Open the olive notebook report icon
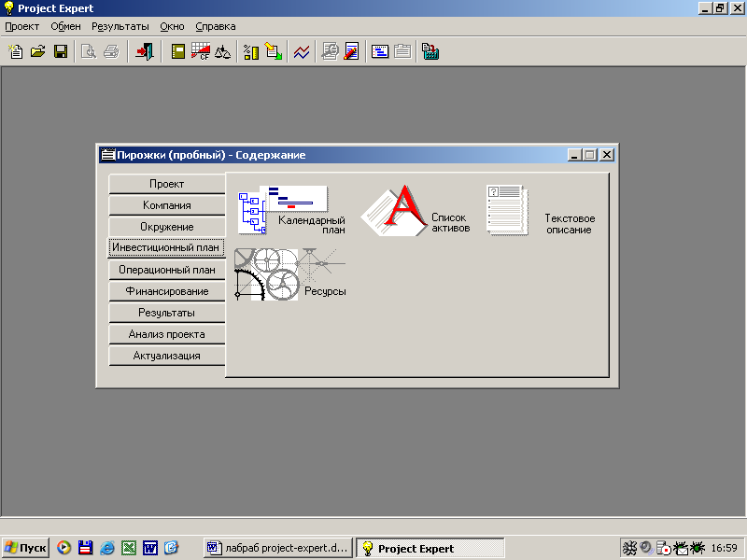This screenshot has width=747, height=560. click(177, 51)
